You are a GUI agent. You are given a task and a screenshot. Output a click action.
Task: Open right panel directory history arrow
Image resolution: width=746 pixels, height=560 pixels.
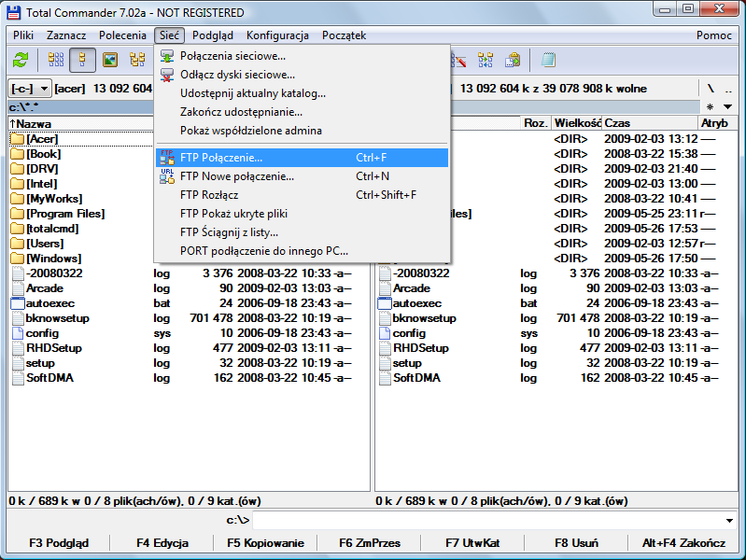727,106
